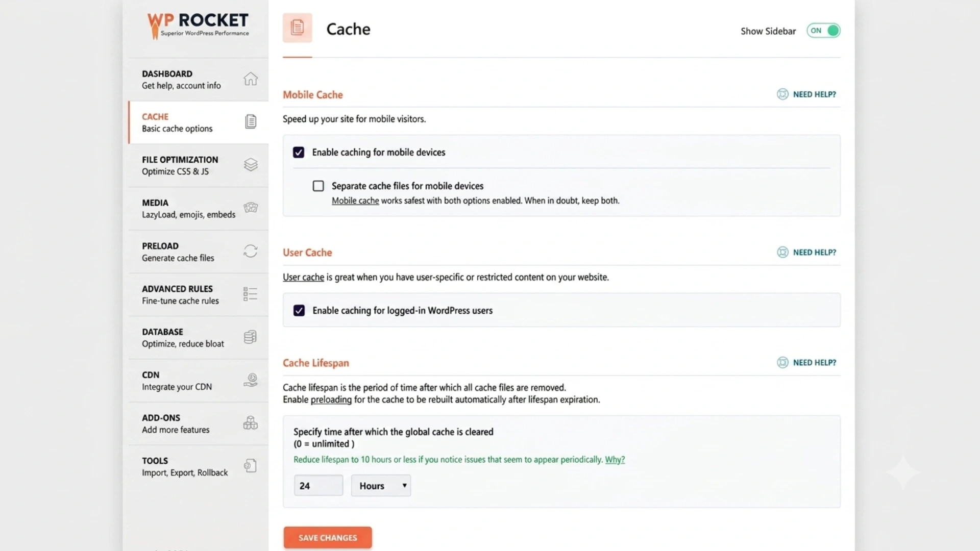
Task: Click the Save Changes button
Action: (328, 538)
